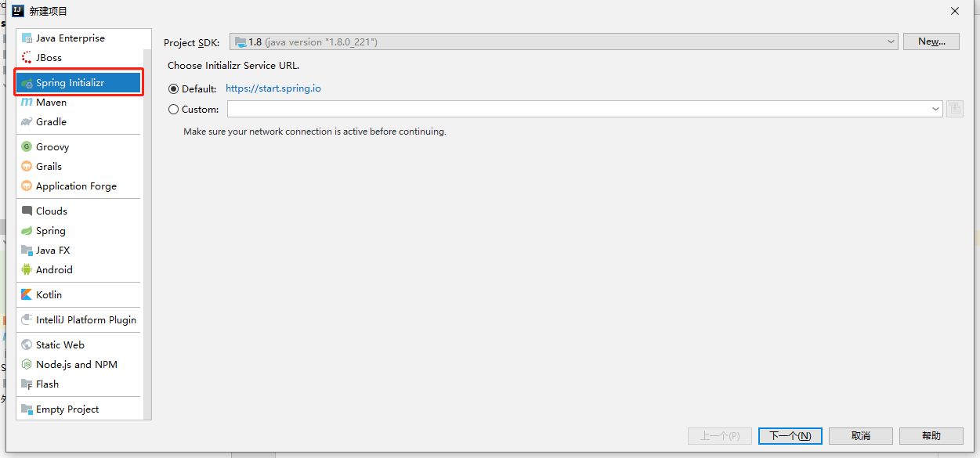This screenshot has width=980, height=458.
Task: Click the New... SDK button
Action: (931, 41)
